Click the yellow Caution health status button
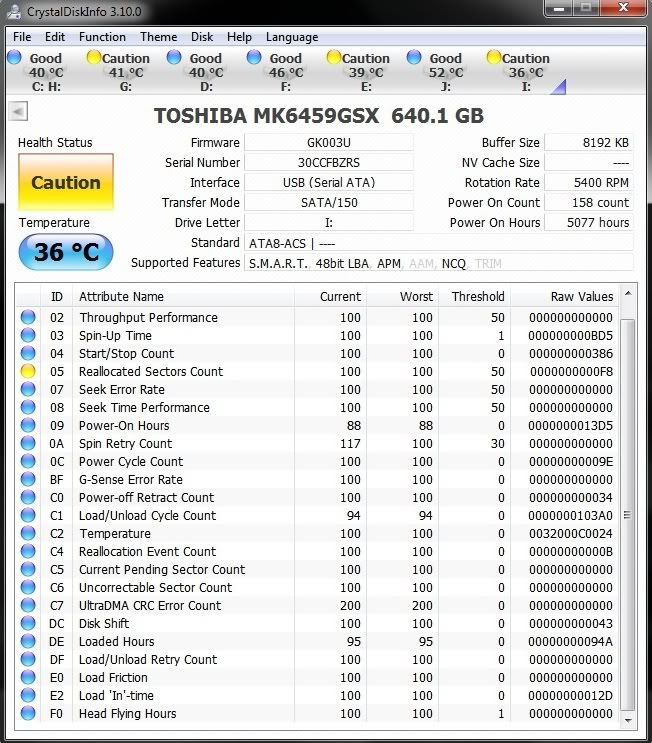652x743 pixels. click(x=66, y=183)
